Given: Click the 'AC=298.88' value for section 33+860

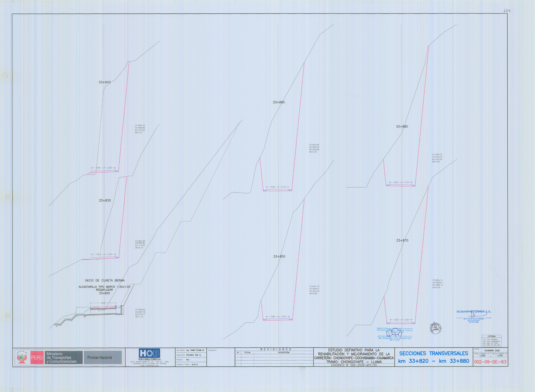Looking at the screenshot, I should click(x=314, y=150).
